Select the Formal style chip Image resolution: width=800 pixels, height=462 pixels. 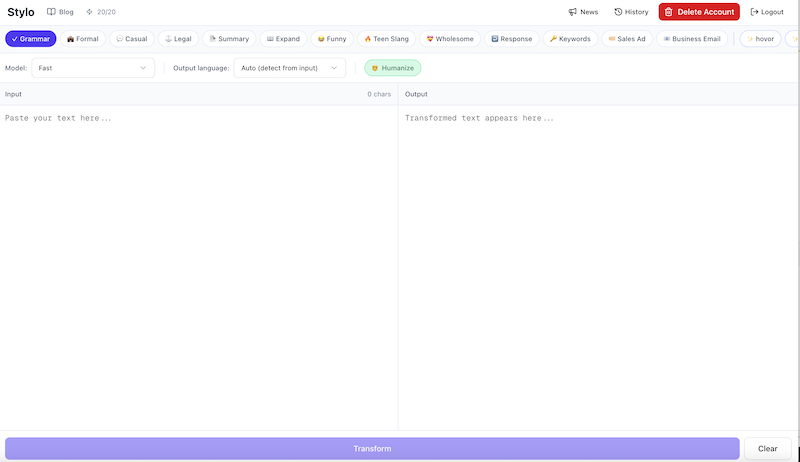(x=83, y=39)
